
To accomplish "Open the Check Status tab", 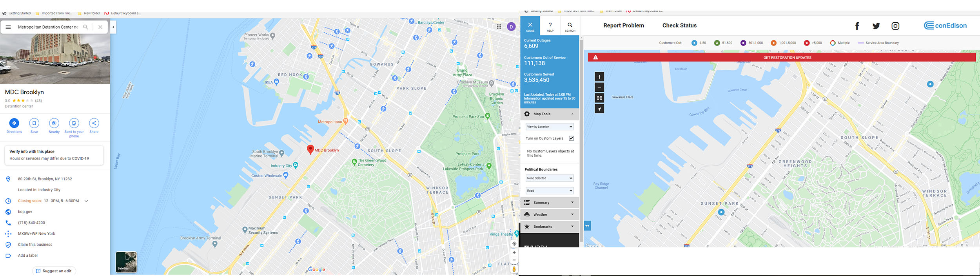I will click(679, 25).
